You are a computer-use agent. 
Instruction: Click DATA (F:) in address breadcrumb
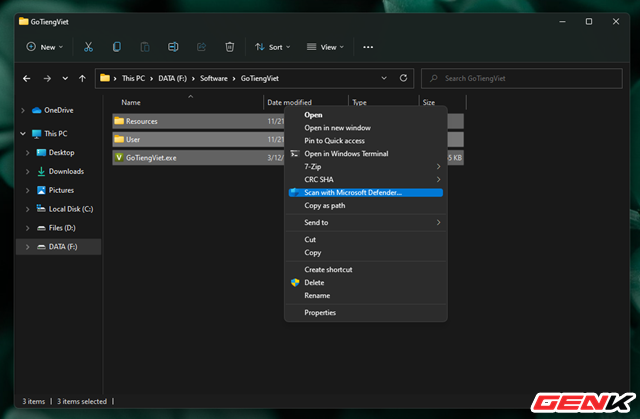pyautogui.click(x=172, y=78)
